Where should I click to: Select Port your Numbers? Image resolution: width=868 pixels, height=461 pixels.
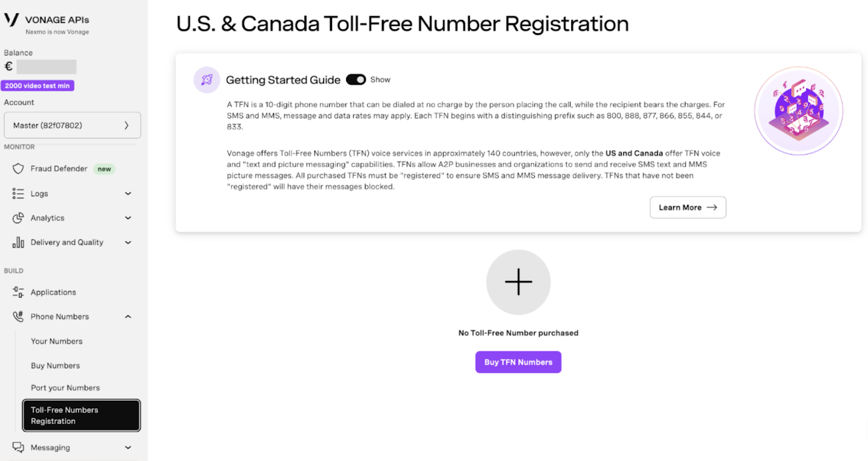(x=65, y=388)
